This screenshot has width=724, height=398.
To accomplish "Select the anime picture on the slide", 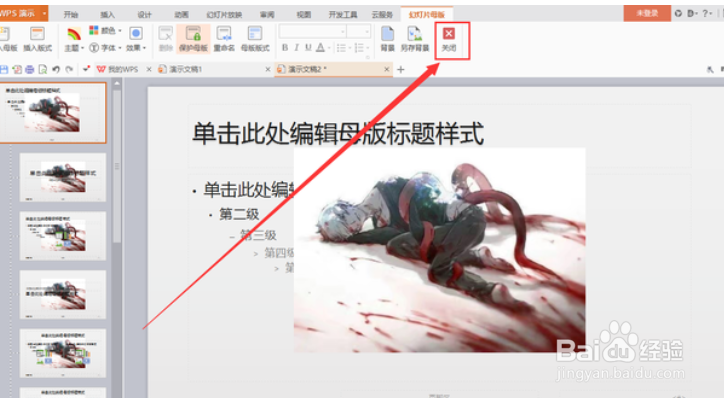I will [440, 250].
